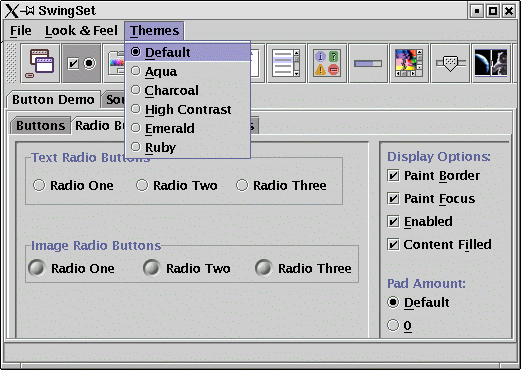Click the Image Radio Buttons group title
This screenshot has height=370, width=521.
(x=96, y=245)
